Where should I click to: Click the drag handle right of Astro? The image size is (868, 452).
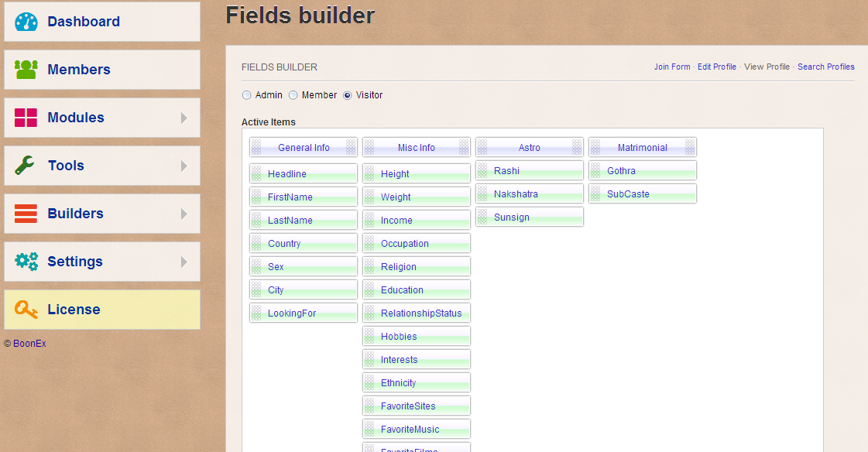[577, 147]
